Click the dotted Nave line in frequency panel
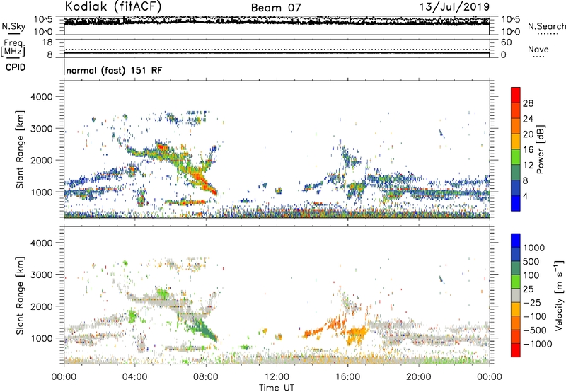 (x=277, y=50)
